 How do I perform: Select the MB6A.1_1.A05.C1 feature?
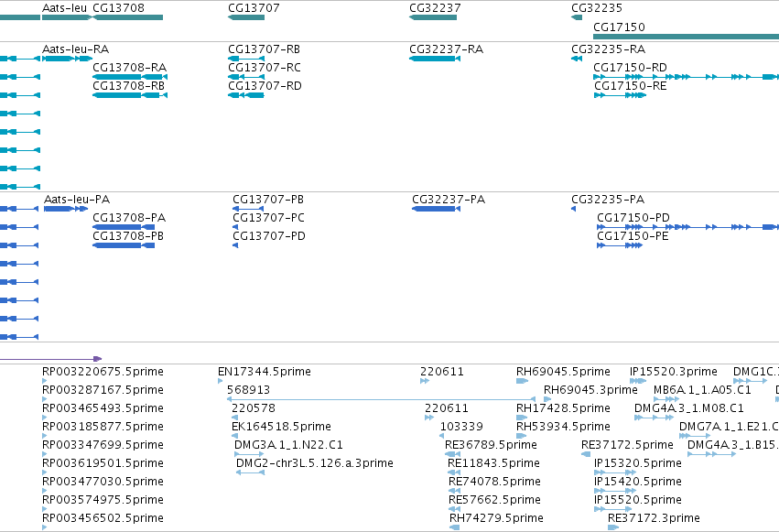click(666, 399)
